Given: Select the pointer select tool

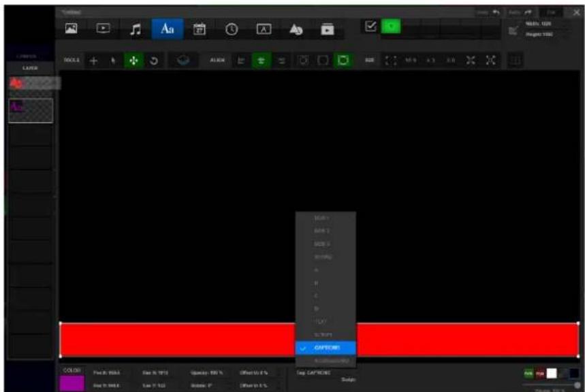Looking at the screenshot, I should pyautogui.click(x=114, y=61).
